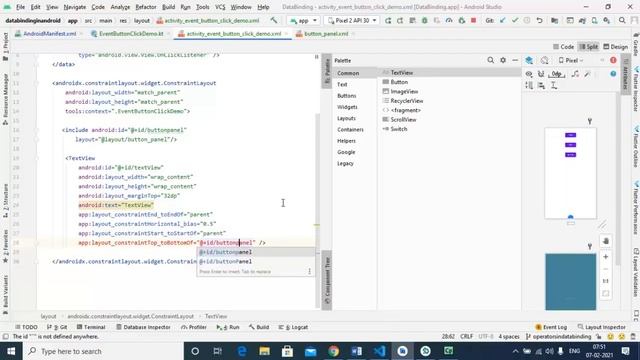The width and height of the screenshot is (640, 360).
Task: Click clear constraints icon
Action: (575, 74)
